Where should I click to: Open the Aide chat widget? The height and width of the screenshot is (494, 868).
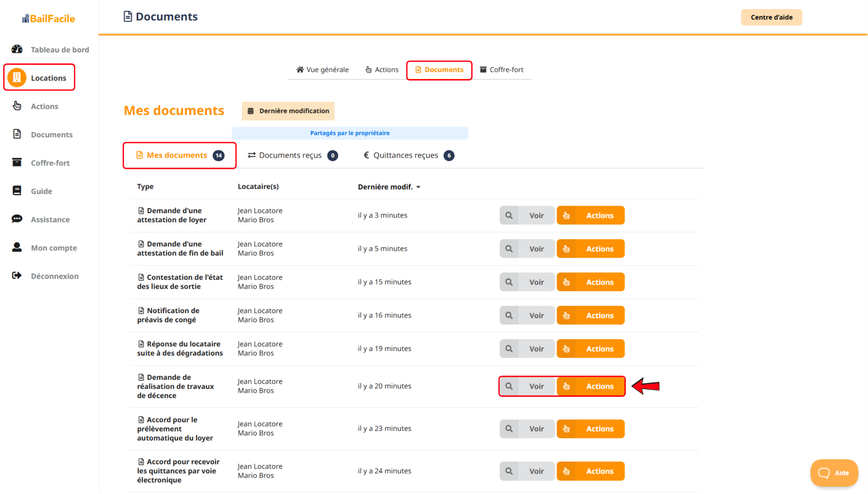click(834, 473)
